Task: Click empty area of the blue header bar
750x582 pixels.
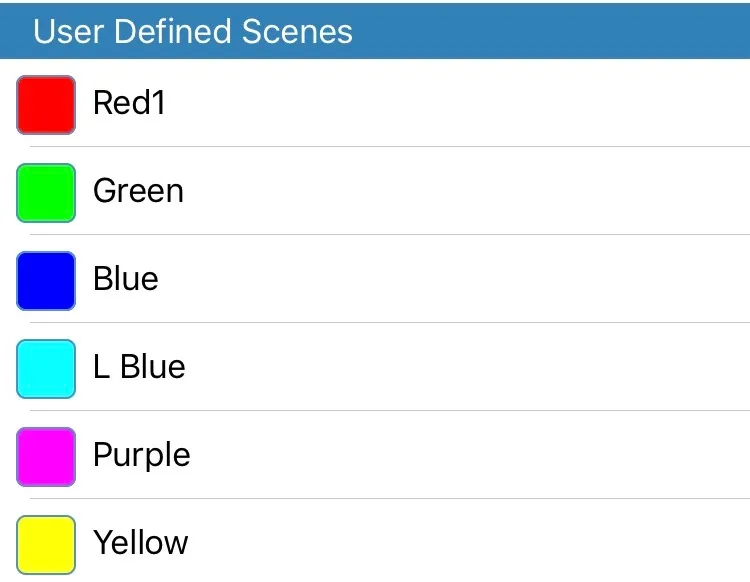Action: (560, 31)
